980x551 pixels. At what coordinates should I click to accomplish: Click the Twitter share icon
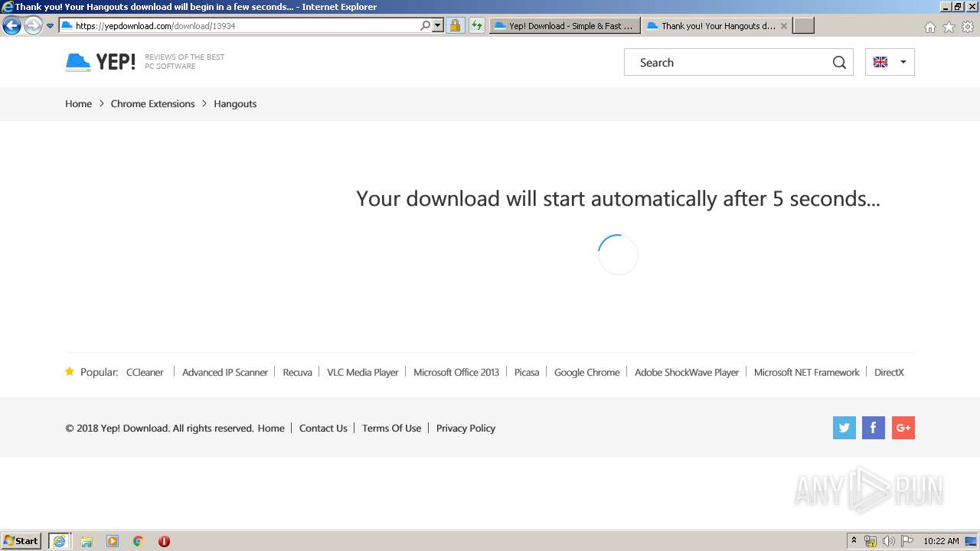coord(844,428)
